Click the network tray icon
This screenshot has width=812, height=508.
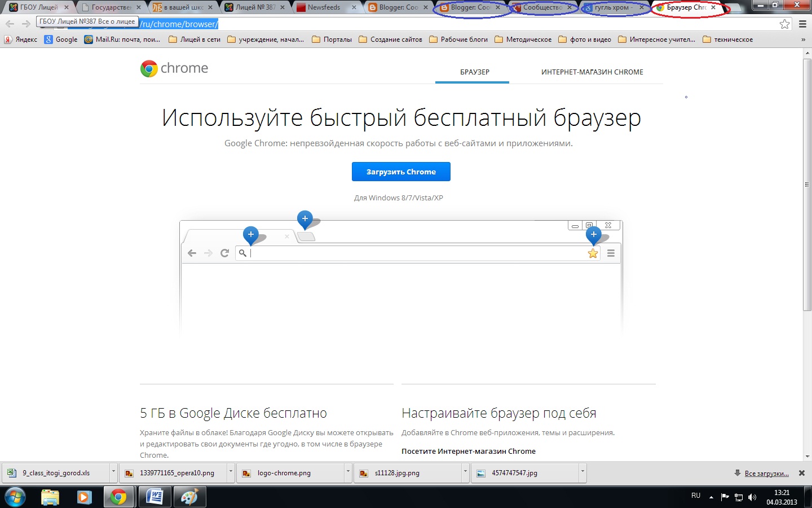[x=738, y=497]
